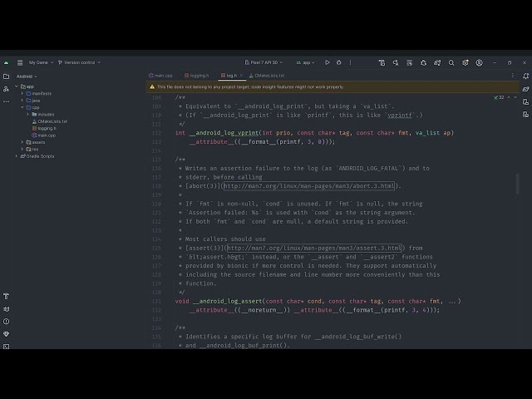Viewport: 532px width, 399px height.
Task: Open the Build hammer tool window
Action: click(x=6, y=297)
